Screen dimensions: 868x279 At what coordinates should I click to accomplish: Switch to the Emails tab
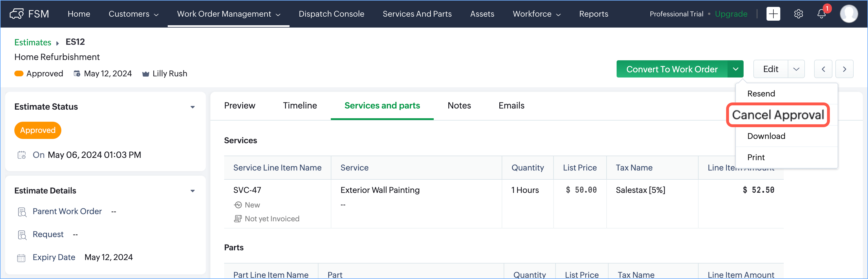click(511, 106)
